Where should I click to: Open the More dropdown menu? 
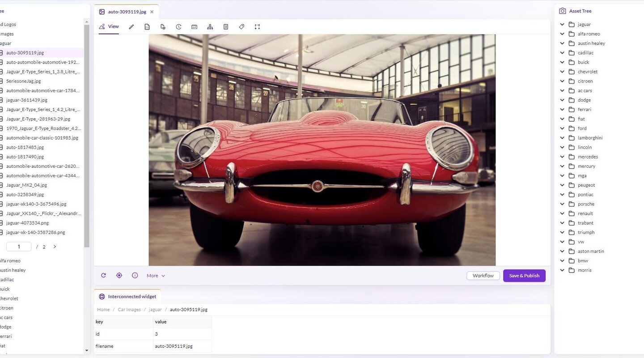click(x=156, y=276)
